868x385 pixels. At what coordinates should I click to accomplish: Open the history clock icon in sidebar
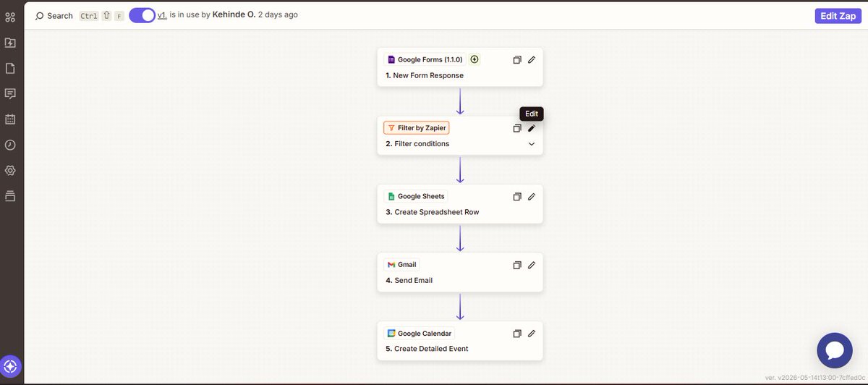click(10, 145)
